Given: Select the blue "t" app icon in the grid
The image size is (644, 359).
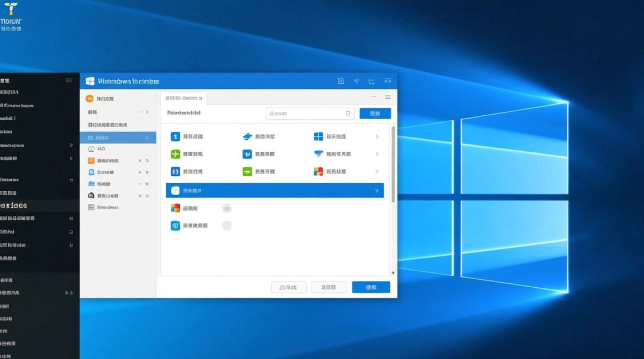Looking at the screenshot, I should pos(175,136).
